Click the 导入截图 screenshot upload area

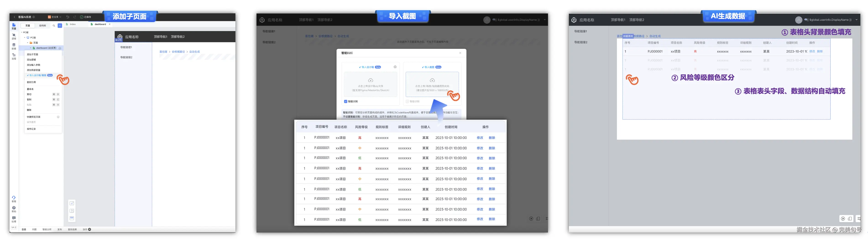pyautogui.click(x=432, y=84)
